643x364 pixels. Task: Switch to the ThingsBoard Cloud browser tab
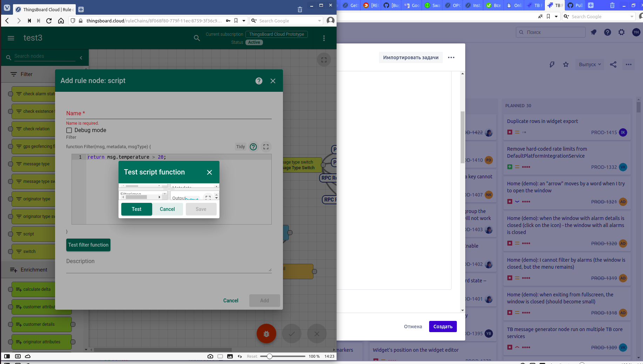click(44, 9)
